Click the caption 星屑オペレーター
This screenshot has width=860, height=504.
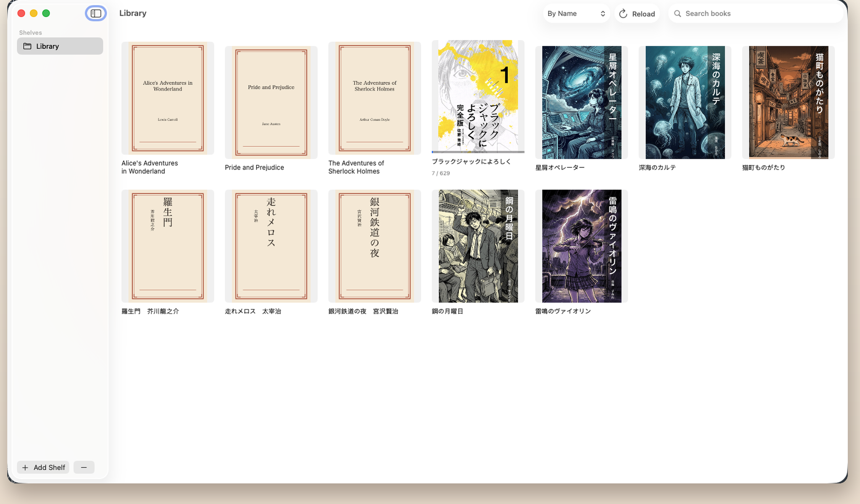(560, 167)
